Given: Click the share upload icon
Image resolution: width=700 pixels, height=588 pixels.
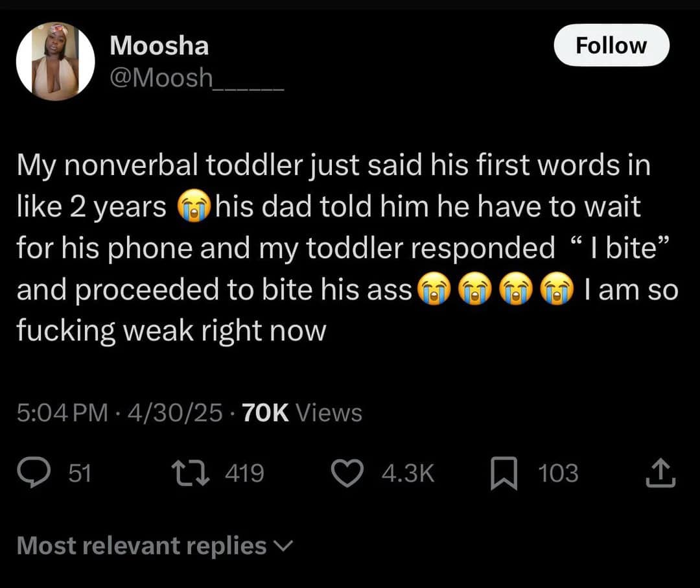Looking at the screenshot, I should pos(660,474).
